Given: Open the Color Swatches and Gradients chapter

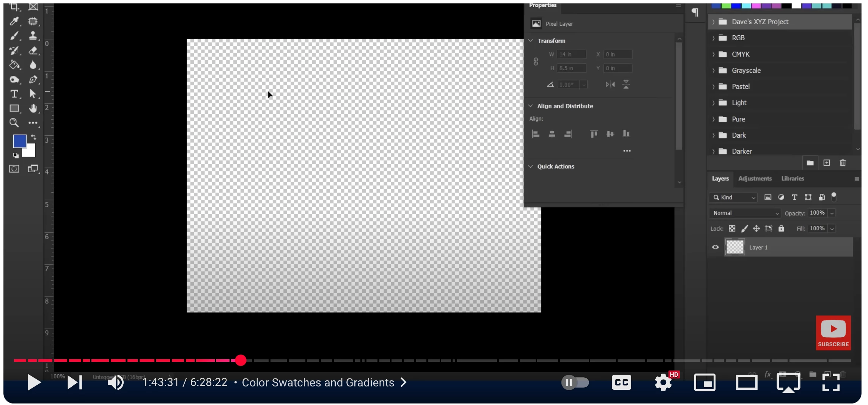Looking at the screenshot, I should (x=324, y=382).
